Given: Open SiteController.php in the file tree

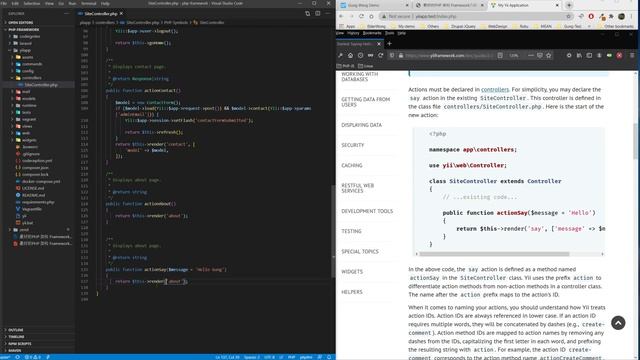Looking at the screenshot, I should pos(41,84).
